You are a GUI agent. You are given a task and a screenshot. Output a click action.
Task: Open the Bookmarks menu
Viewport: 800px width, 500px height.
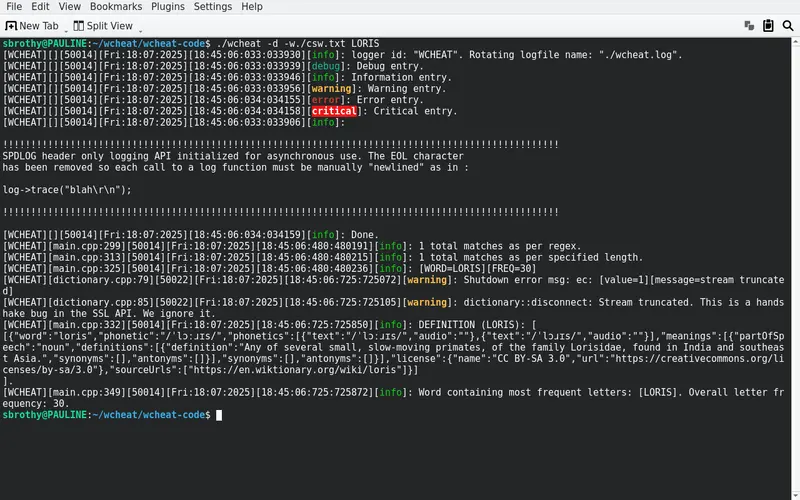tap(116, 7)
